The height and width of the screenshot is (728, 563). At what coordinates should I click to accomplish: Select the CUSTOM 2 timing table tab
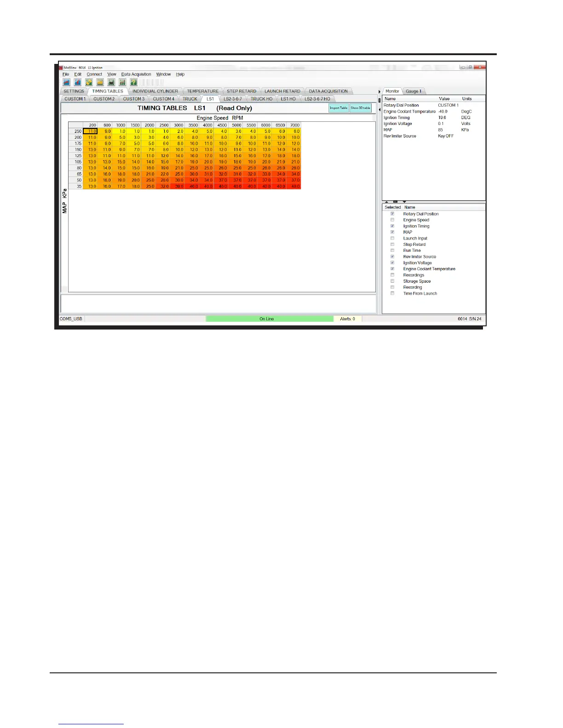click(104, 99)
